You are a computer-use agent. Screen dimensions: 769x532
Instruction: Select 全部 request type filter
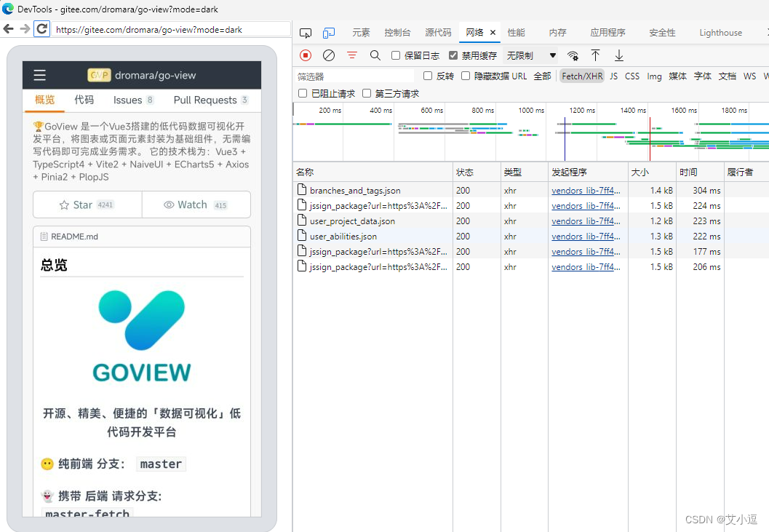[x=543, y=76]
